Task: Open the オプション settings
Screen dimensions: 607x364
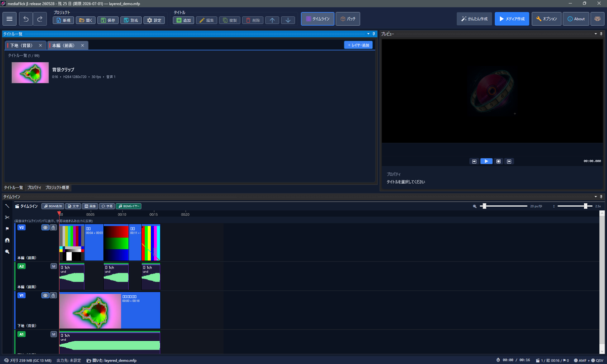Action: (546, 19)
